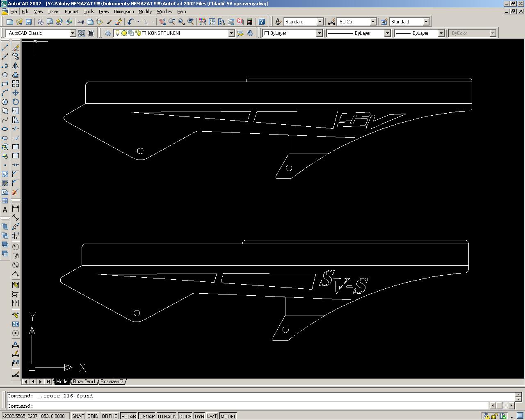Activate the Explode tool
Viewport: 525px width, 420px height.
click(16, 192)
